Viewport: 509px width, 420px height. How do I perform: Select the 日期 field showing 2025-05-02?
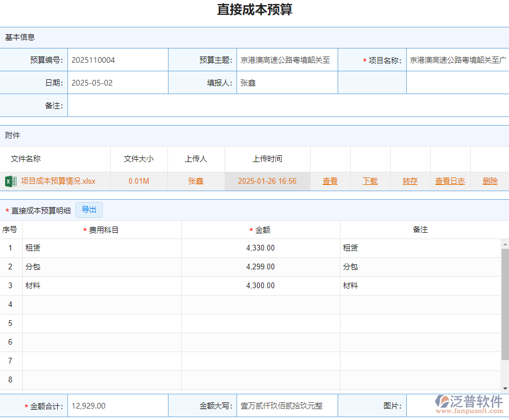point(118,82)
